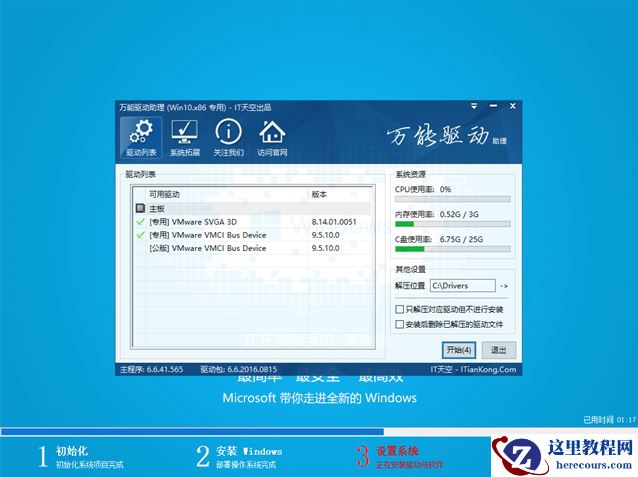Click CPU使用率 usage bar
The width and height of the screenshot is (638, 477).
pos(452,199)
